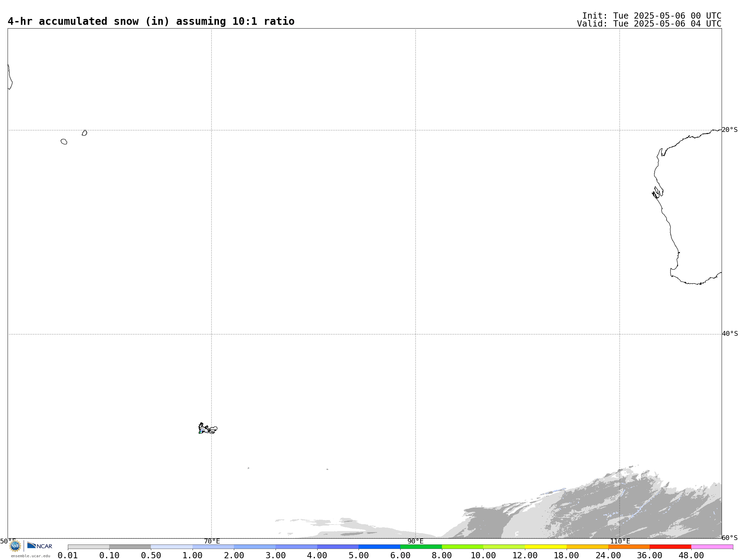Screen dimensions: 744x560
Task: Click the map title about accumulated snow
Action: pyautogui.click(x=151, y=21)
